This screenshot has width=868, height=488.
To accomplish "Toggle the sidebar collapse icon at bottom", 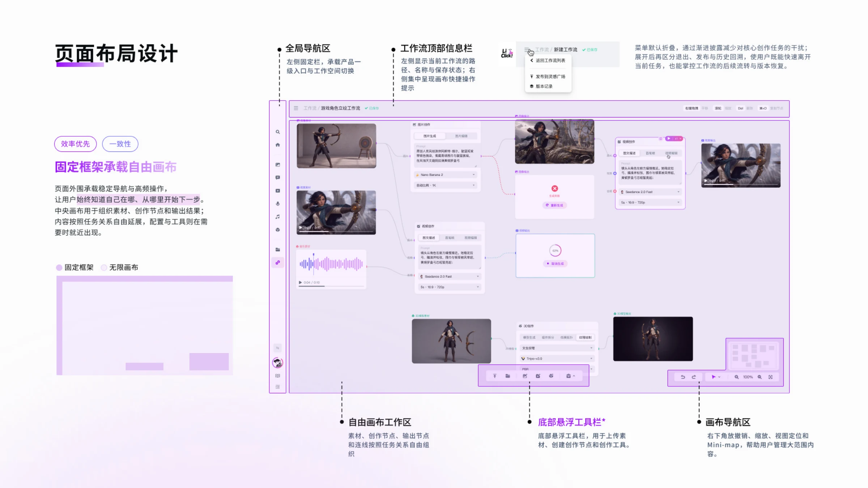I will pyautogui.click(x=278, y=387).
